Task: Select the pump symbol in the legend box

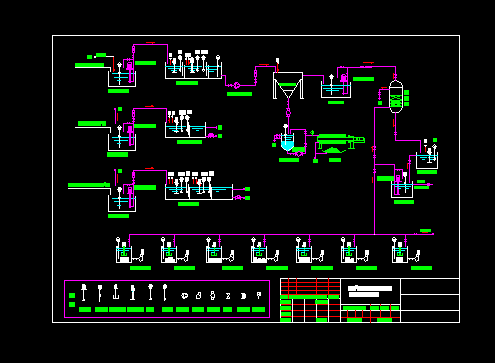Action: [x=184, y=296]
